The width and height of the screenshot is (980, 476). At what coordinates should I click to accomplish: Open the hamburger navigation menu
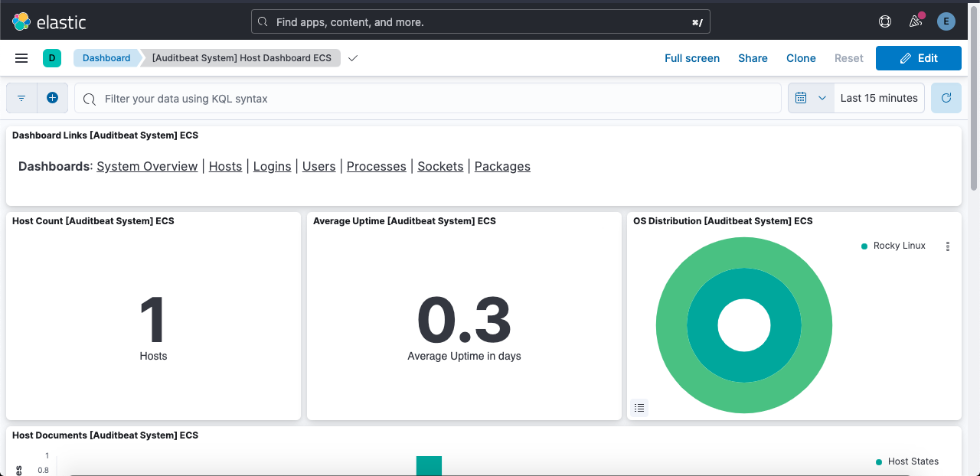21,58
